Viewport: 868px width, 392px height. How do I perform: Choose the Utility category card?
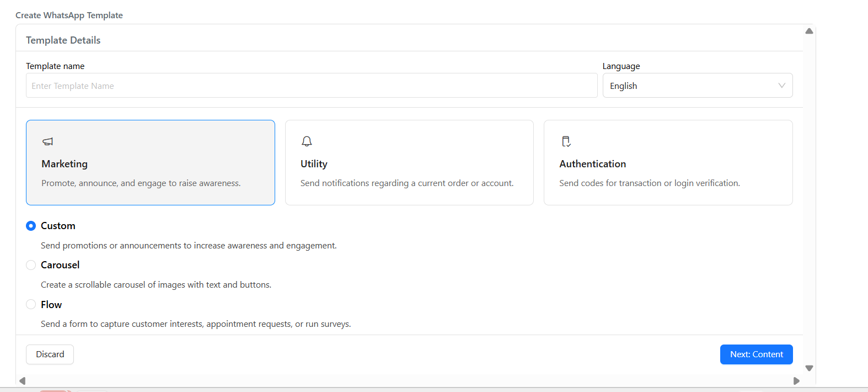point(409,162)
